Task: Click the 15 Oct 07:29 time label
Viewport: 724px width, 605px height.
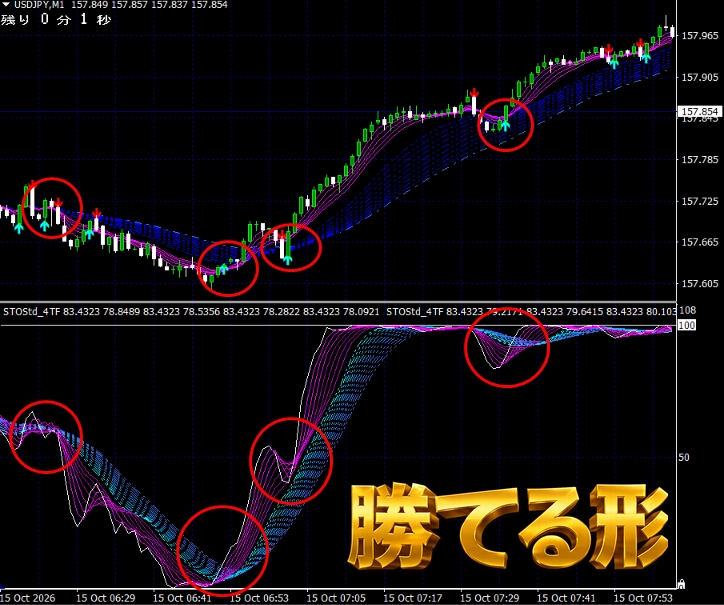Action: tap(490, 598)
